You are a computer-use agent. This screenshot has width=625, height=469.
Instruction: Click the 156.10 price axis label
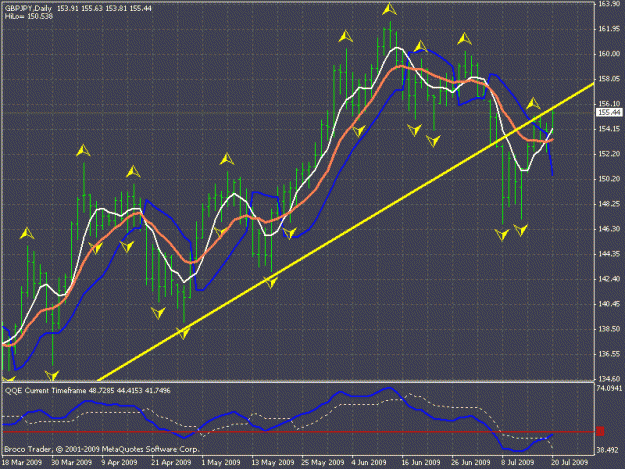pos(609,104)
